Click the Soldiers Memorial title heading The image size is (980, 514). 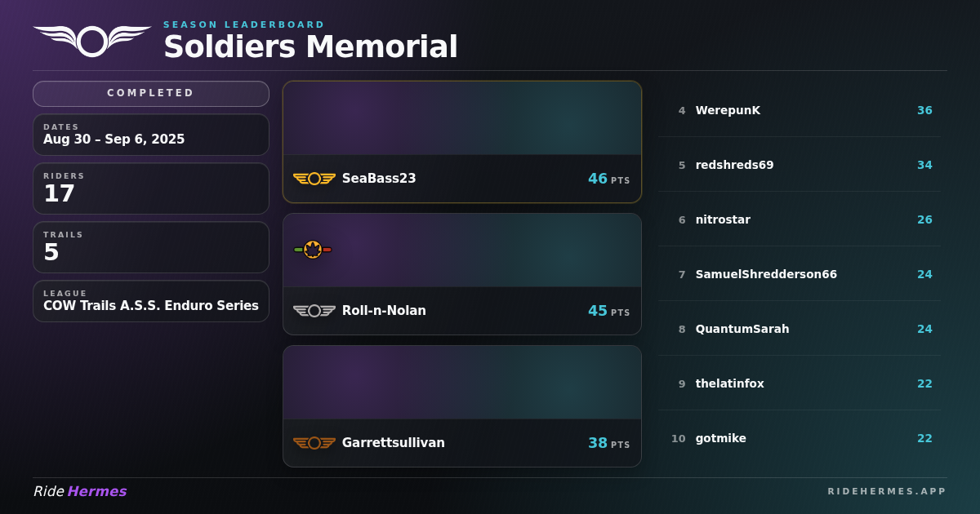310,47
